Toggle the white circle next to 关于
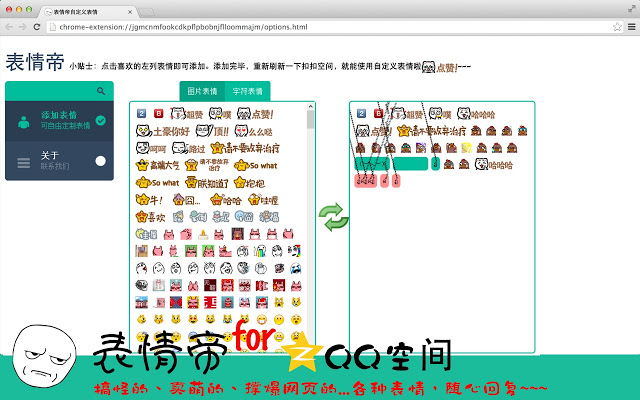Image resolution: width=640 pixels, height=400 pixels. tap(100, 161)
